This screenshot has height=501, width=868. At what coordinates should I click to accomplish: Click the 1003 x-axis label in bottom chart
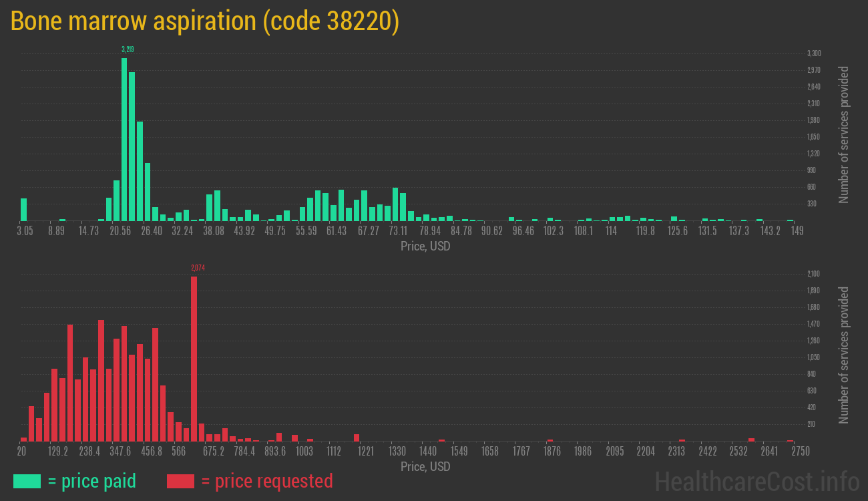304,451
